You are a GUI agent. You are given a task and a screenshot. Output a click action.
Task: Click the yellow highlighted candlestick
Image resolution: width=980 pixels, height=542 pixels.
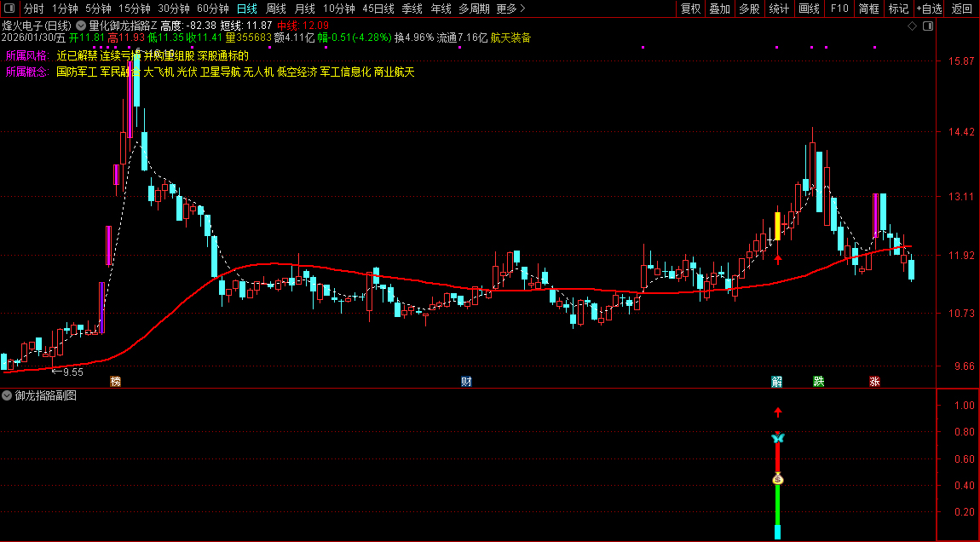pos(777,226)
